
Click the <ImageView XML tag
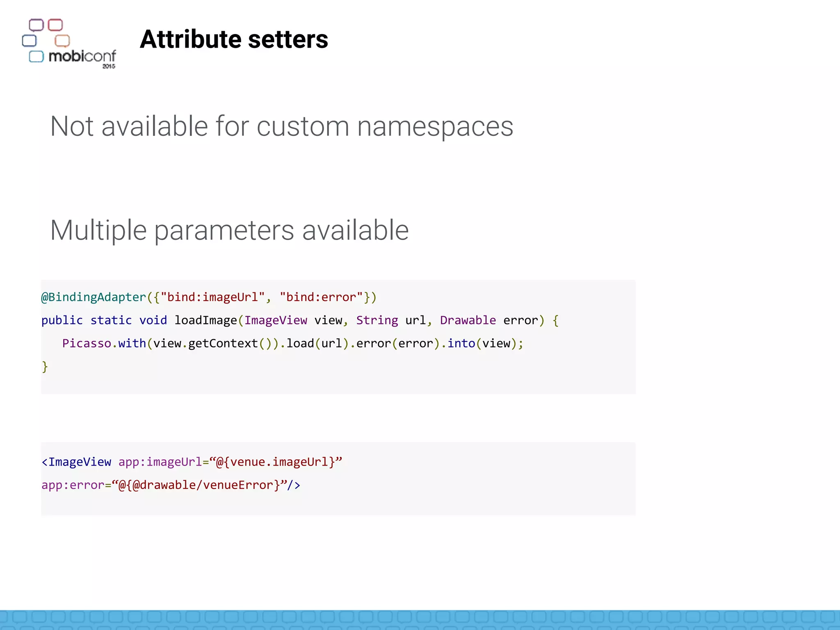pos(76,462)
